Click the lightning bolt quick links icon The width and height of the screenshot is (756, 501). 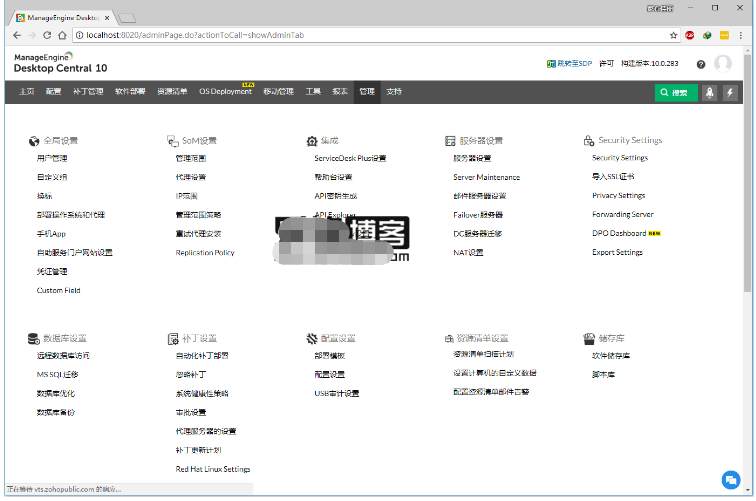730,93
